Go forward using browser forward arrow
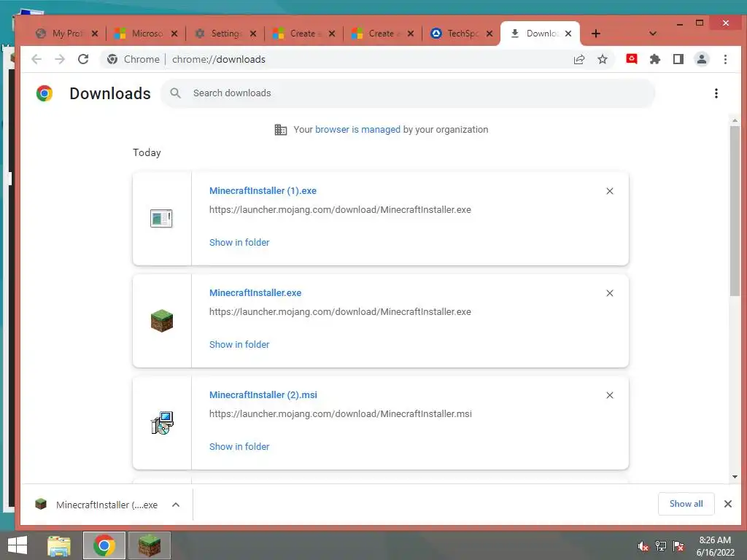Viewport: 747px width, 560px height. tap(60, 59)
